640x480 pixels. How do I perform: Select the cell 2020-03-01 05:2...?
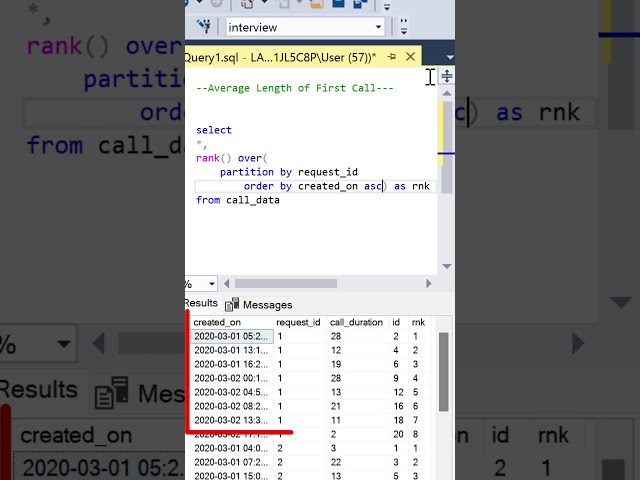coord(232,336)
